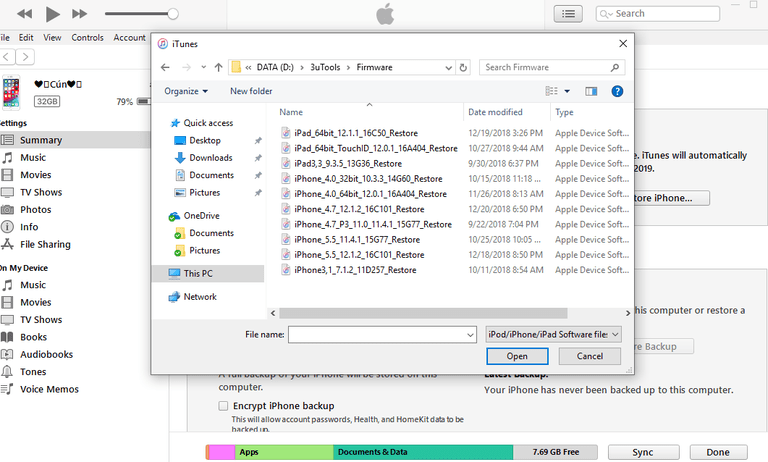
Task: Click the iTunes volume slider knob
Action: click(x=172, y=14)
